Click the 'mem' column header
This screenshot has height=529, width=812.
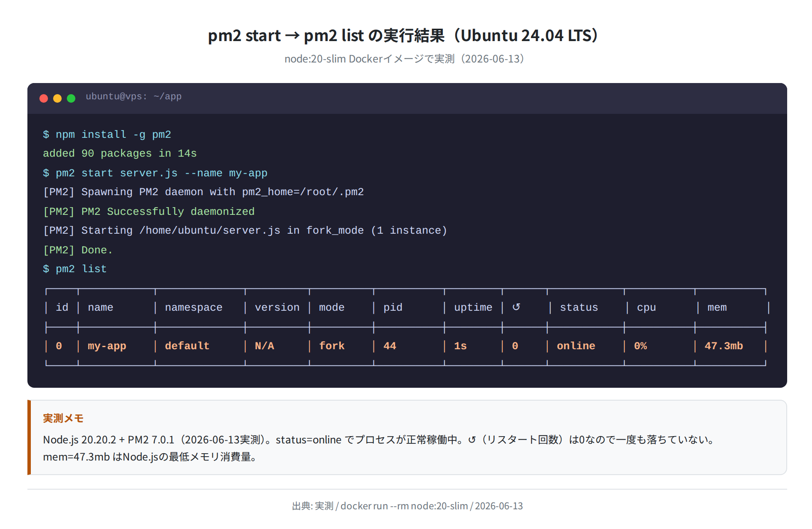click(x=717, y=308)
